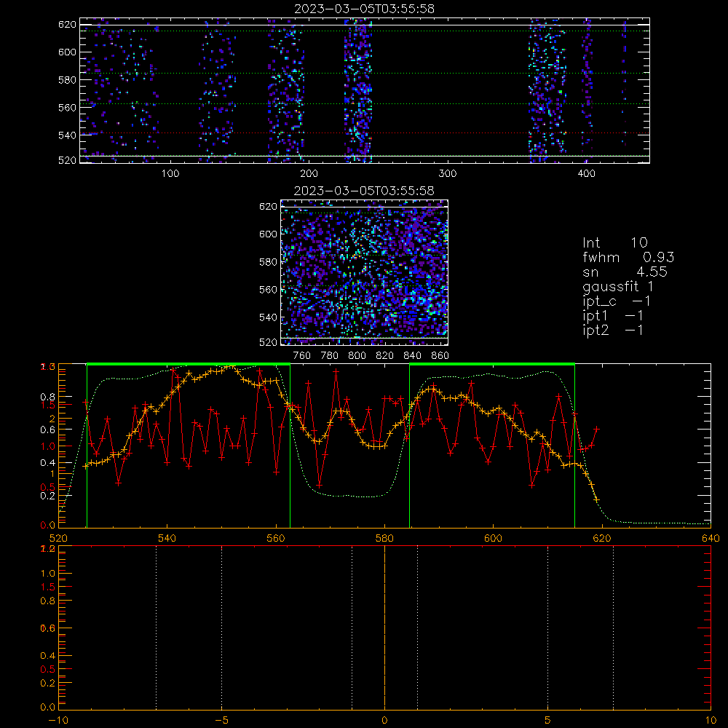Click the 'sn 4.55' value text
This screenshot has width=728, height=728.
click(x=625, y=272)
